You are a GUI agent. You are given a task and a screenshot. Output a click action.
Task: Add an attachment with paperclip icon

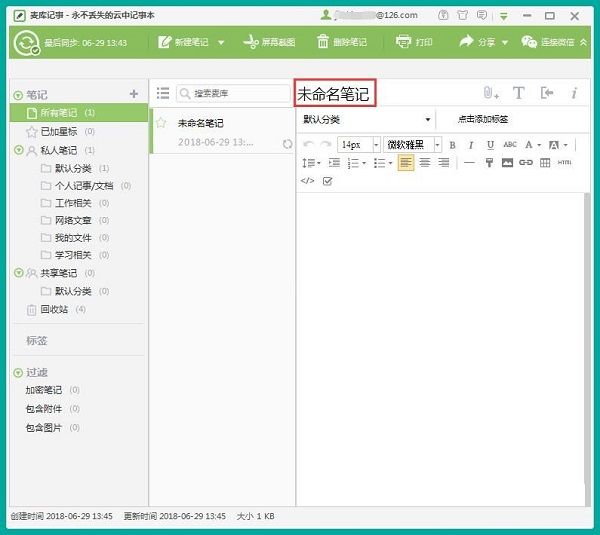(491, 93)
